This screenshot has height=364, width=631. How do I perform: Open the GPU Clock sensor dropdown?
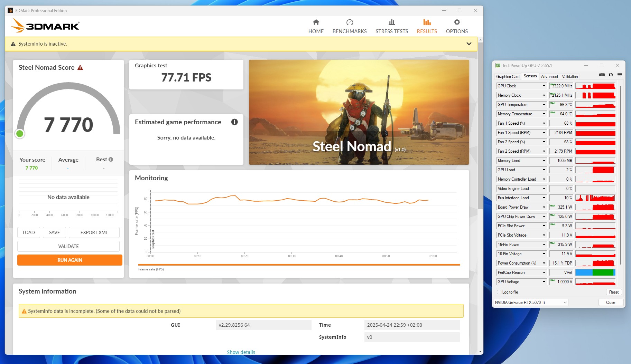pos(544,86)
